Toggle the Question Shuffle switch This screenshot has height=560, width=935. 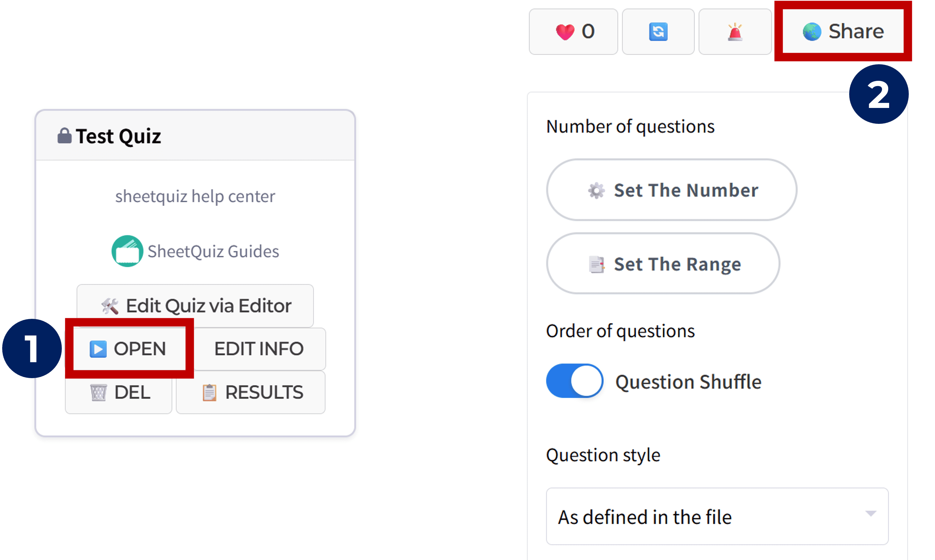point(574,381)
